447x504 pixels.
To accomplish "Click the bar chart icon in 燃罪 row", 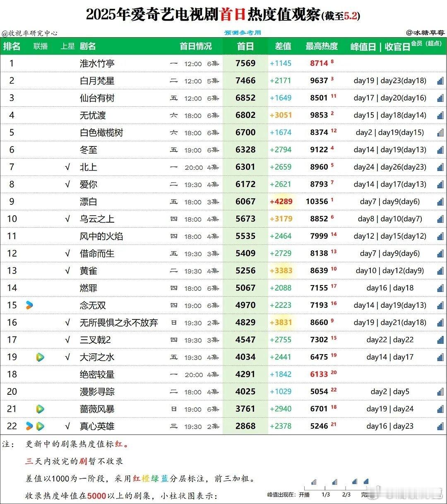I will click(440, 288).
